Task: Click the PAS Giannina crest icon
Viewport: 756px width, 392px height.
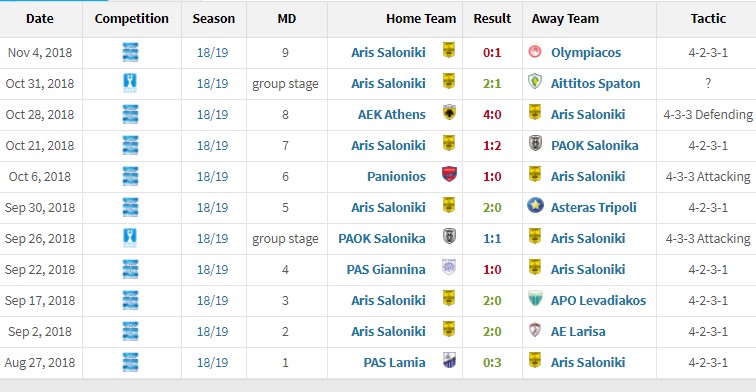Action: [449, 268]
